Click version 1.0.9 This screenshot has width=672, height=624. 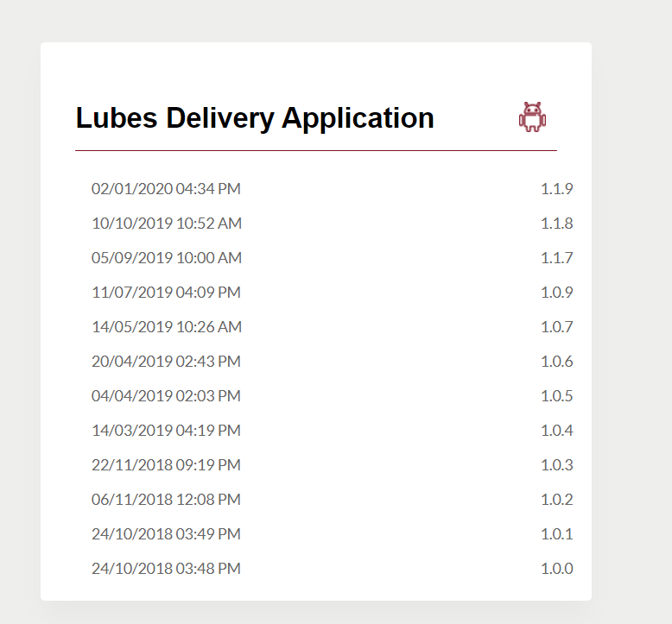pyautogui.click(x=557, y=293)
